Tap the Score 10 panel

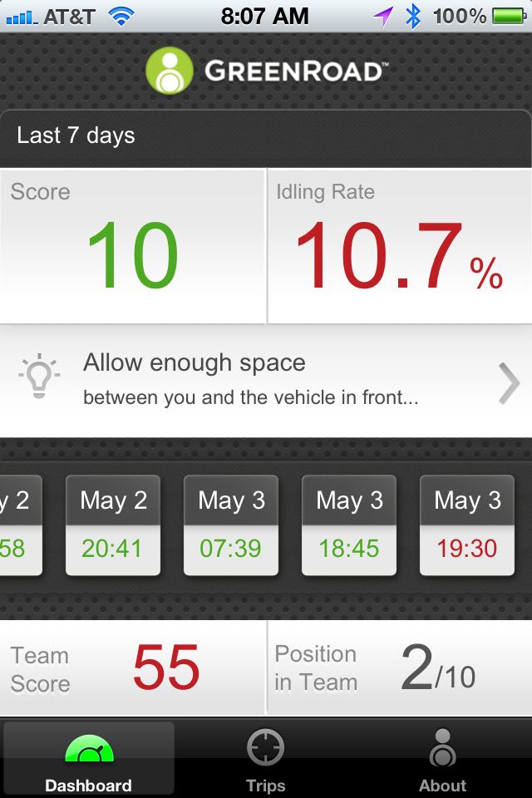[132, 246]
